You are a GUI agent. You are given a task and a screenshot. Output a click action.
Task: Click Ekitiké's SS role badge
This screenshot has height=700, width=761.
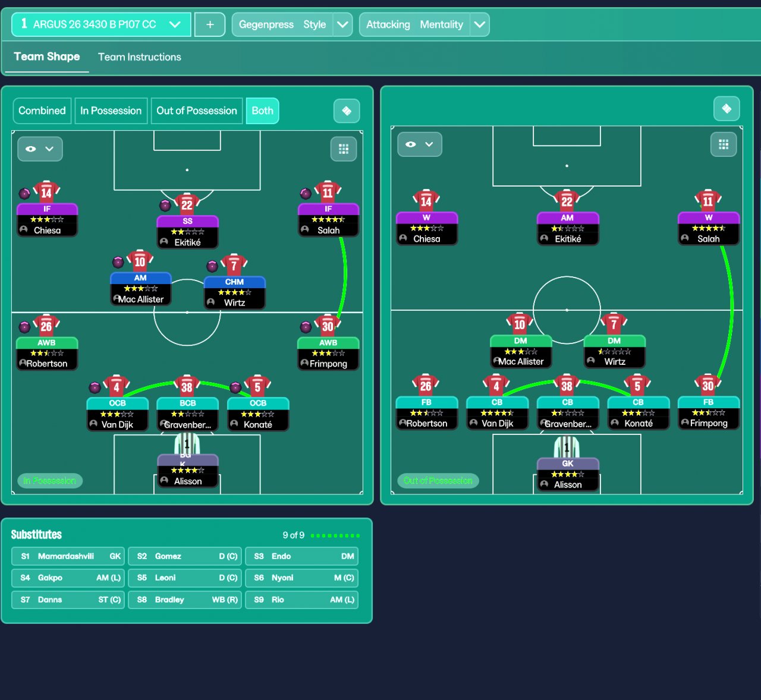pos(187,221)
